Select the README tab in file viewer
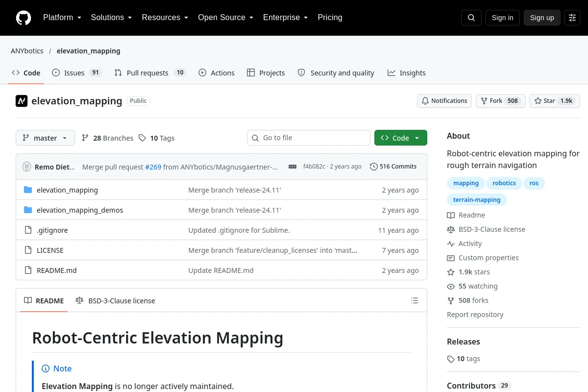 tap(44, 300)
